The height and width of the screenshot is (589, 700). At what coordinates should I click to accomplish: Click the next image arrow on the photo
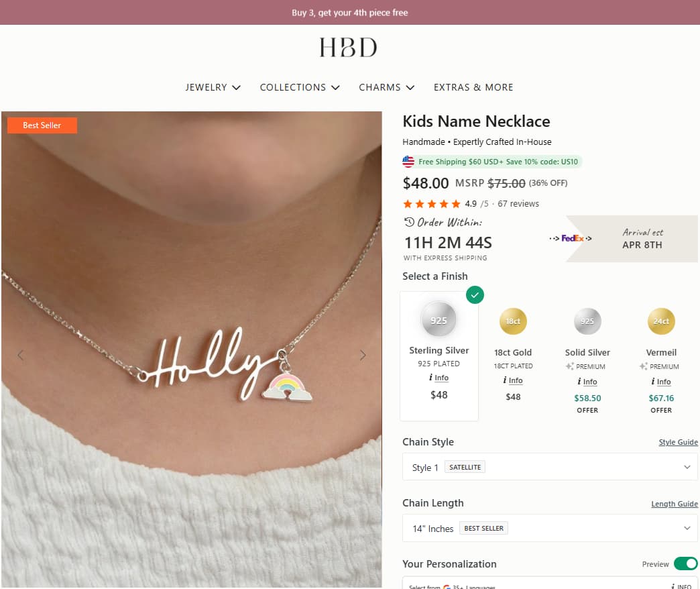pyautogui.click(x=363, y=355)
